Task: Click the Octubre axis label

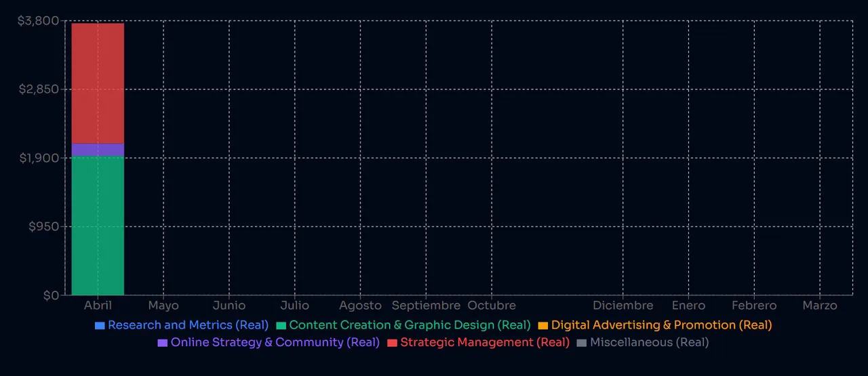Action: point(492,306)
